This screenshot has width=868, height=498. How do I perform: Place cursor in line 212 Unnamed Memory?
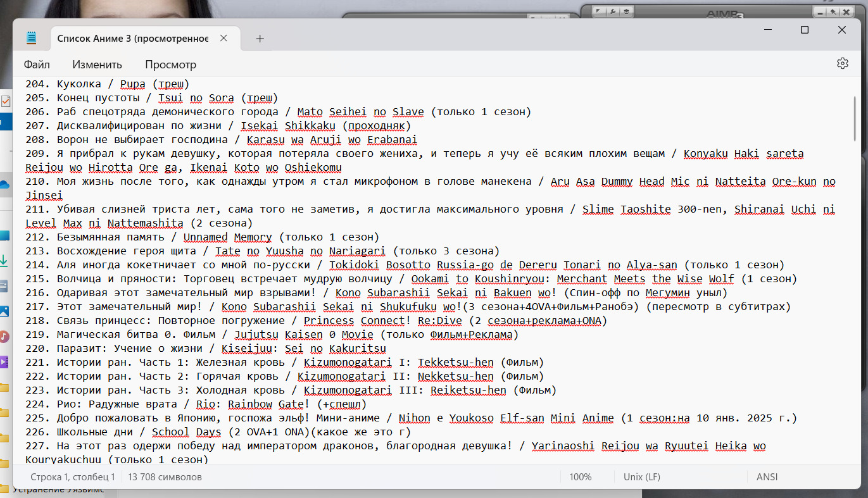(x=228, y=237)
